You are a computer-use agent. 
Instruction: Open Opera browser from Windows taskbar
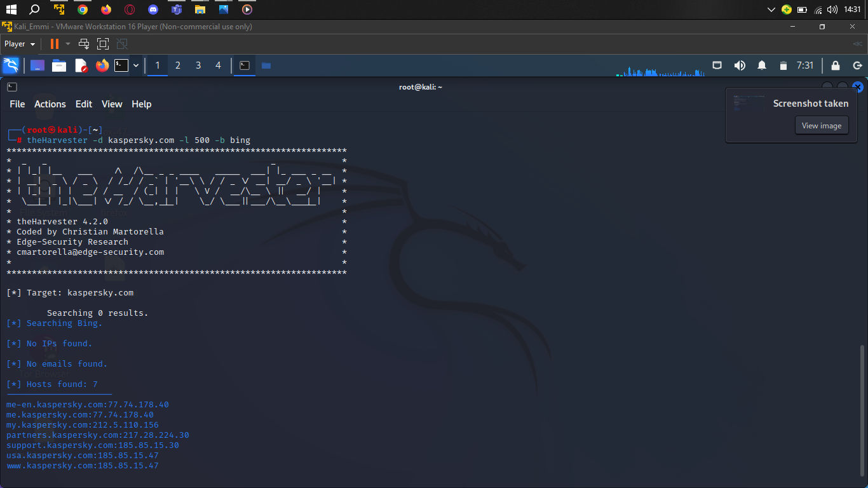pyautogui.click(x=130, y=10)
